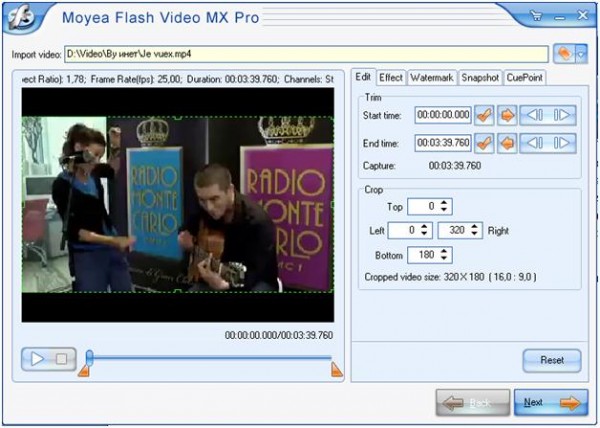Viewport: 600px width, 428px height.
Task: Click the Crop Left value field
Action: pyautogui.click(x=404, y=230)
